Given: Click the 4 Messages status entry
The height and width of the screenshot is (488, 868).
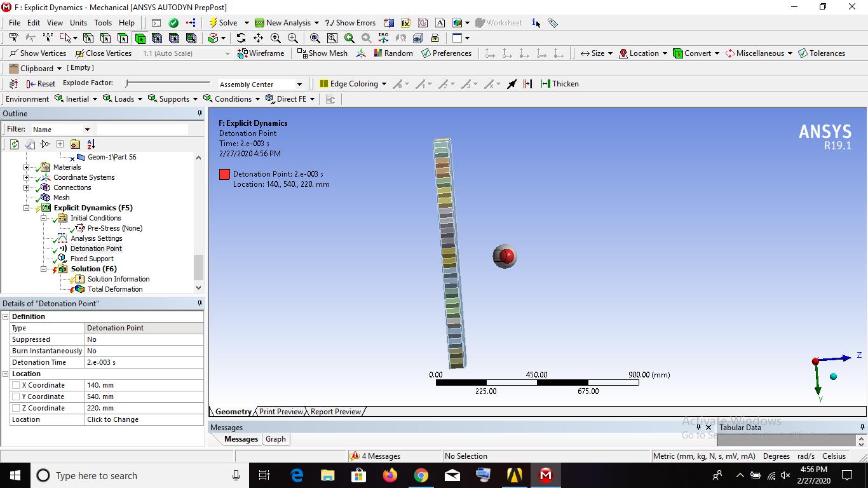Looking at the screenshot, I should 376,456.
